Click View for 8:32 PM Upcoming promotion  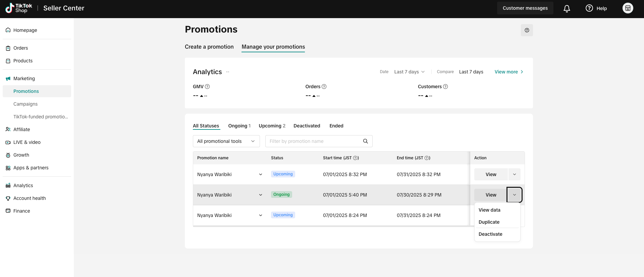(x=491, y=174)
